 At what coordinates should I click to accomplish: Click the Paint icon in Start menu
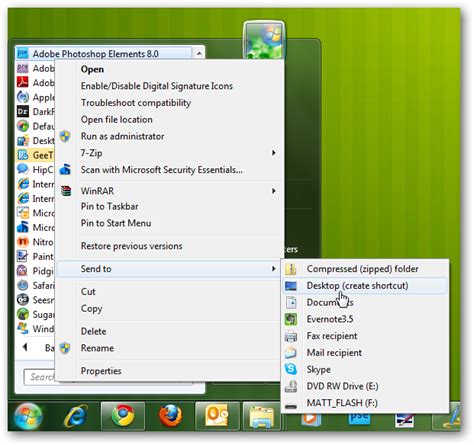coord(22,256)
